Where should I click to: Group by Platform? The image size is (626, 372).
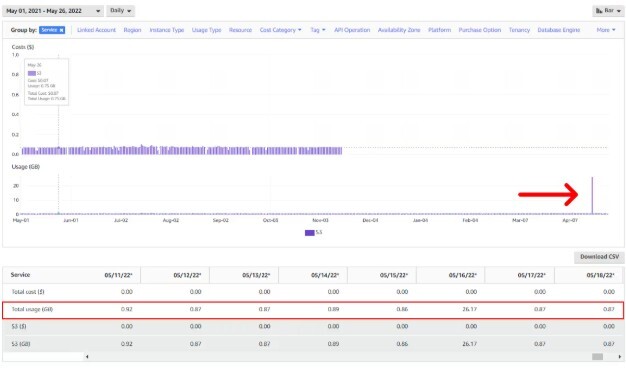439,30
